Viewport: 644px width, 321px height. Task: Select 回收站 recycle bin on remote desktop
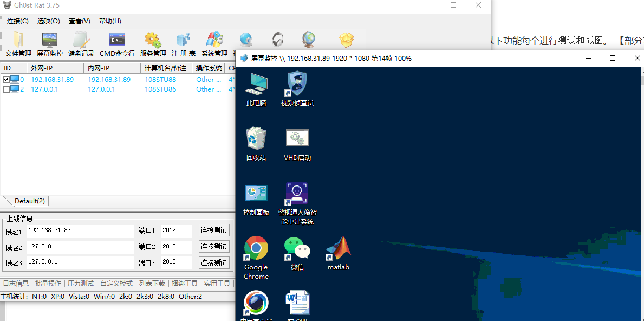tap(256, 144)
